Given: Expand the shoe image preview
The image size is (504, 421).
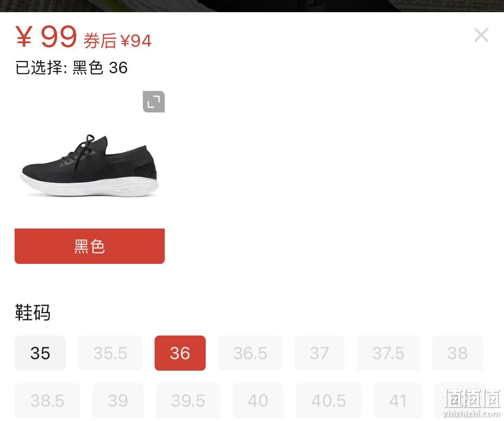Looking at the screenshot, I should point(154,101).
